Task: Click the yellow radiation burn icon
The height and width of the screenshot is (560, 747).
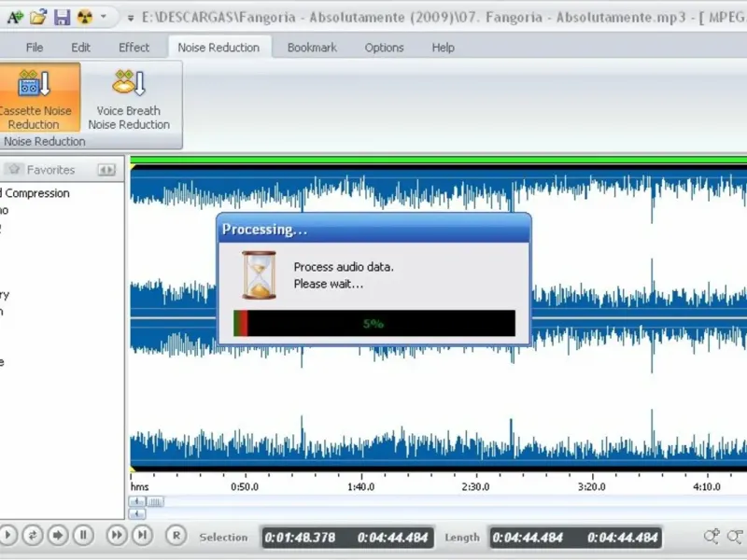Action: [85, 17]
